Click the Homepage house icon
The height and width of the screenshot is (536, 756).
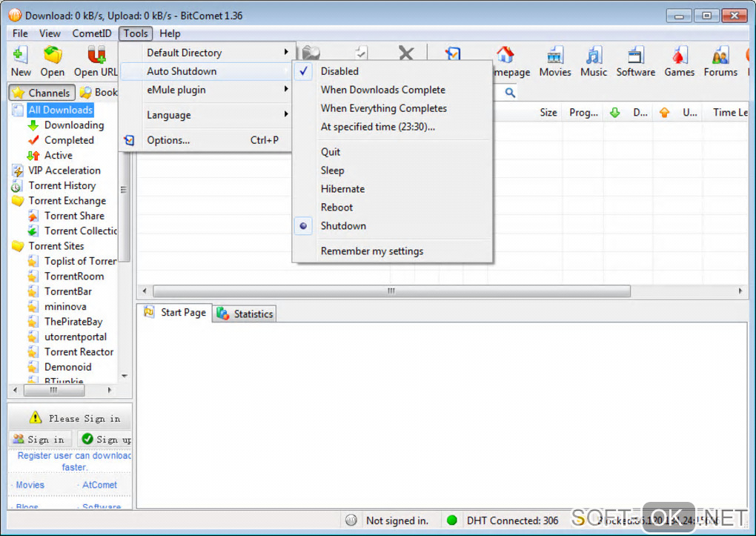tap(505, 55)
